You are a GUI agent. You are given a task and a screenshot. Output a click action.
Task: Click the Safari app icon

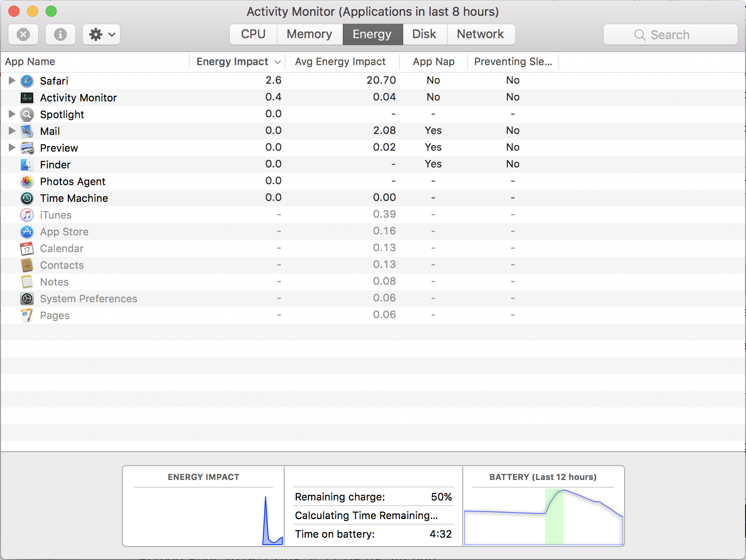click(x=27, y=81)
